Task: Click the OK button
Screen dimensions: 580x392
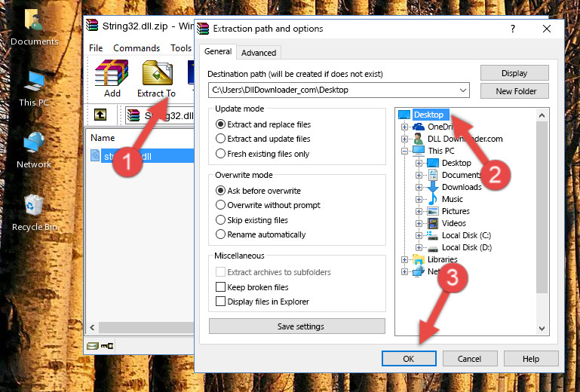Action: 409,359
